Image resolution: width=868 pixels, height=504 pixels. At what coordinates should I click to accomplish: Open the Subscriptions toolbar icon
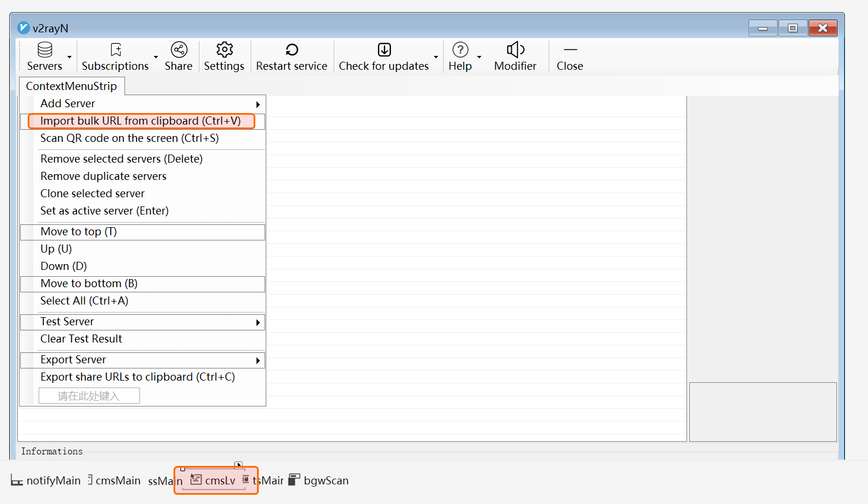pyautogui.click(x=116, y=50)
